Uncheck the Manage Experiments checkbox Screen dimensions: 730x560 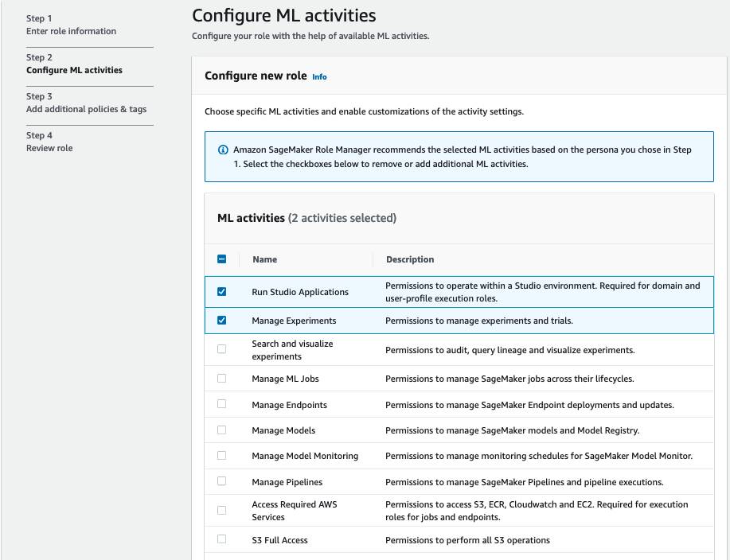222,321
